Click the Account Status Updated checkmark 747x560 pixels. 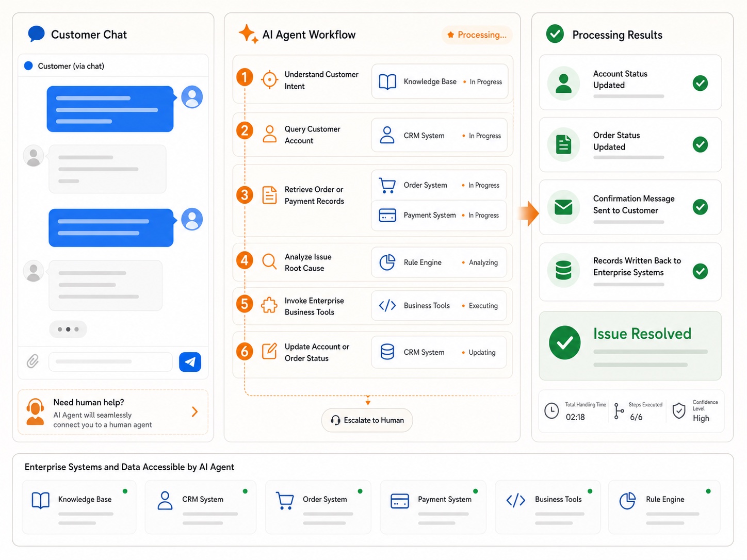coord(700,83)
